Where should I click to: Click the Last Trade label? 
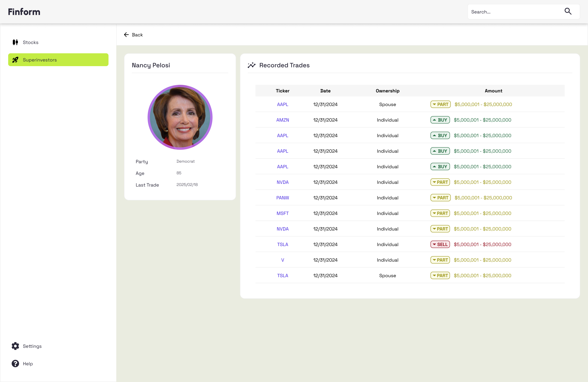tap(147, 185)
